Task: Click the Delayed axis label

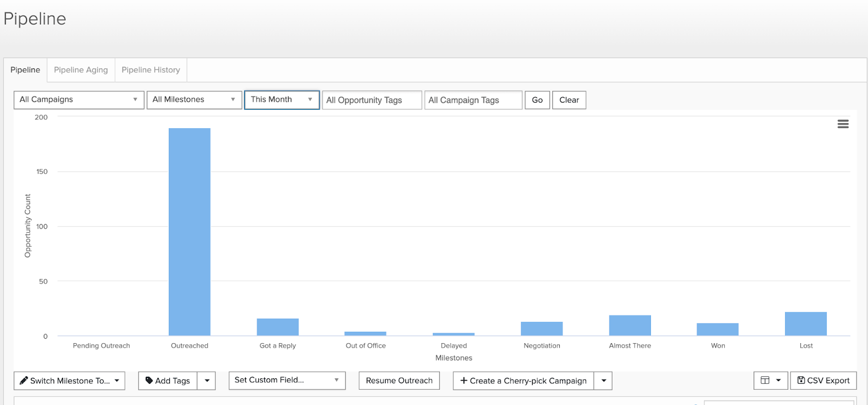Action: pos(454,346)
